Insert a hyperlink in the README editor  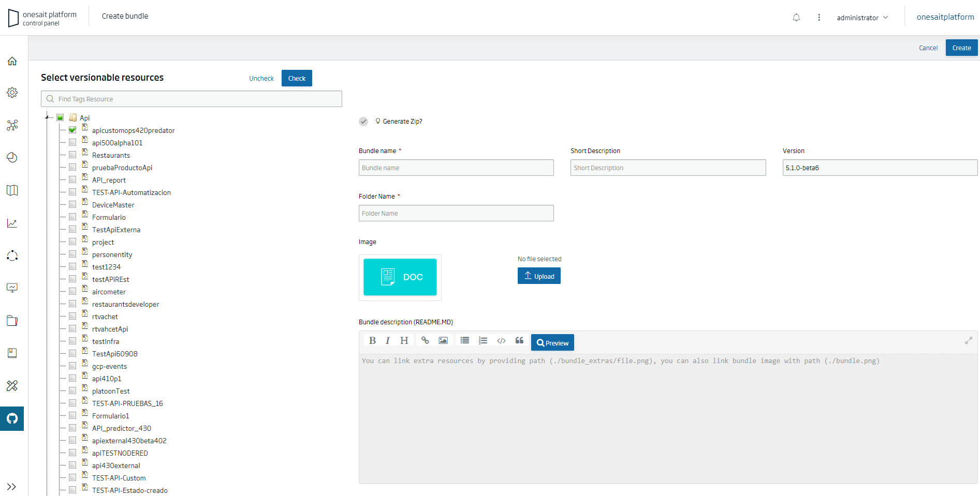(x=425, y=340)
